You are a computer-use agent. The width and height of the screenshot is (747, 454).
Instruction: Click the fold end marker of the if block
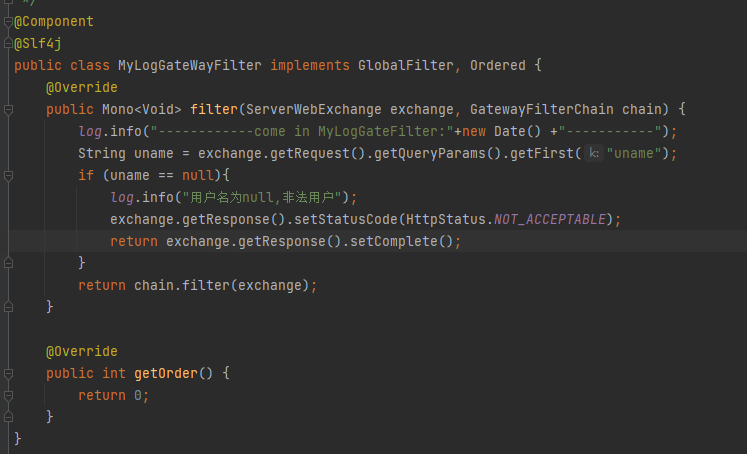(6, 262)
